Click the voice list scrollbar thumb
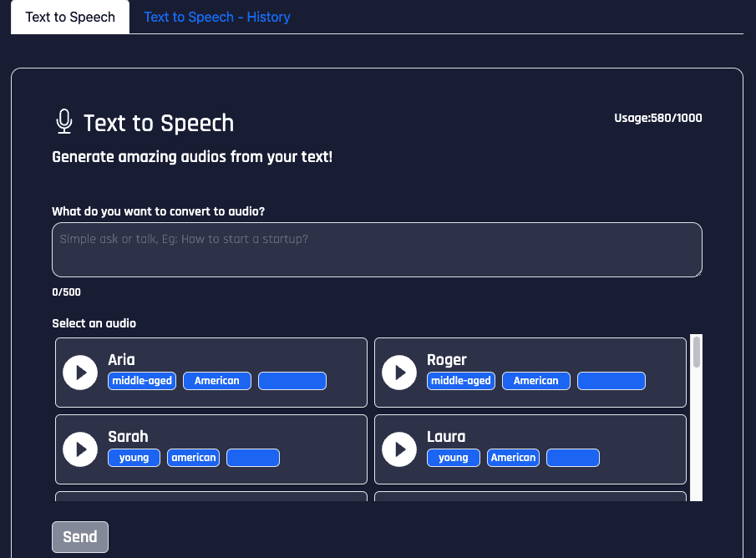The height and width of the screenshot is (558, 756). click(696, 352)
